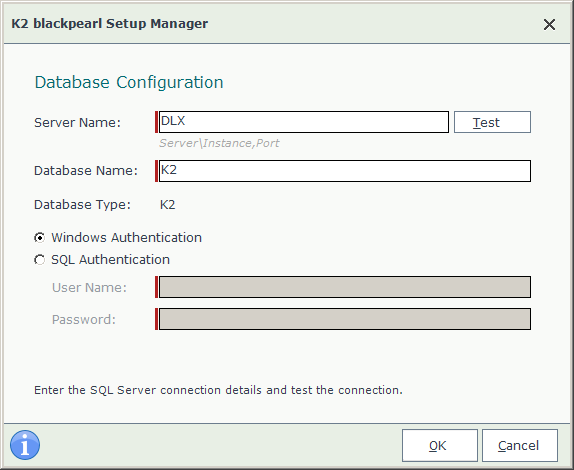574x470 pixels.
Task: Click the K2 blackpearl Setup Manager title
Action: [109, 23]
